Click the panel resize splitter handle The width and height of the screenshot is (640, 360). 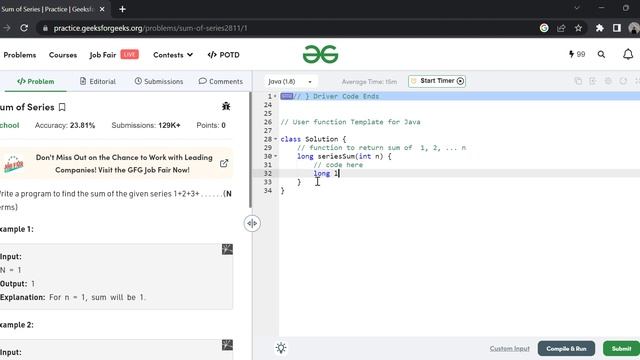click(x=252, y=223)
